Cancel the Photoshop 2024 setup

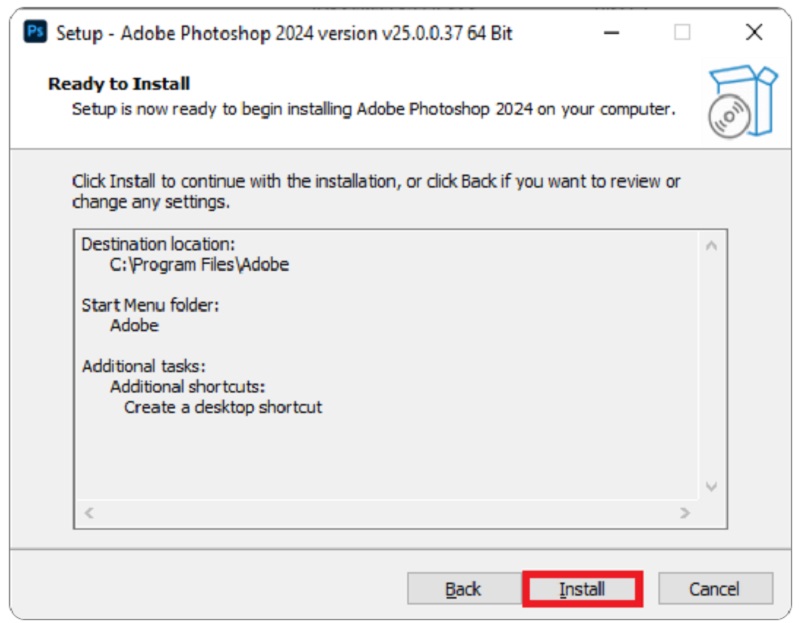tap(715, 589)
